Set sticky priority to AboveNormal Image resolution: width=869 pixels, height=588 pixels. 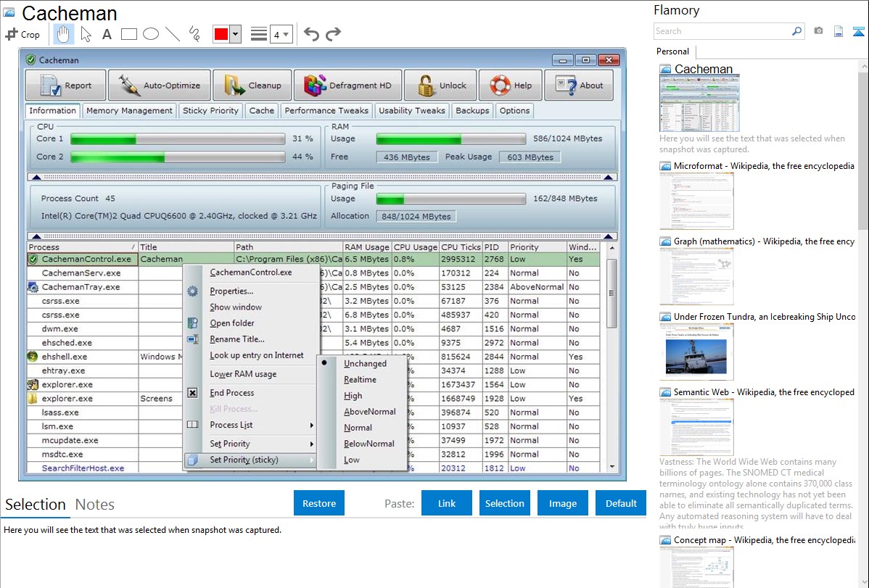[x=369, y=412]
